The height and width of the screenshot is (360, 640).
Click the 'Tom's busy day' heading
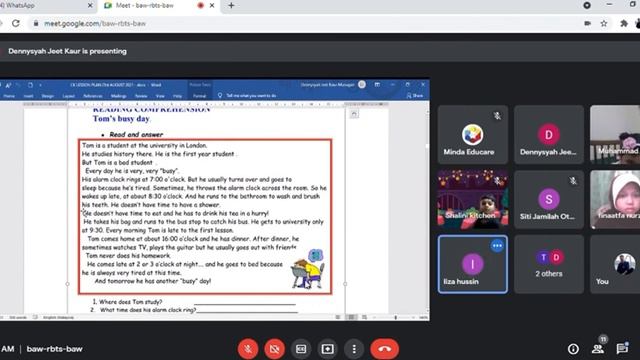[x=122, y=119]
